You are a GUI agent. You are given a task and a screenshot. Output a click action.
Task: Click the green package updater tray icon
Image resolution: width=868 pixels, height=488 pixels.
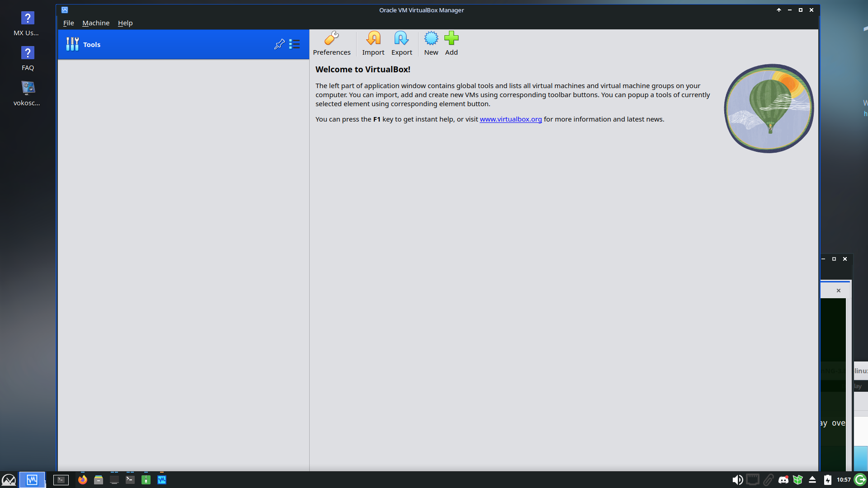click(798, 480)
